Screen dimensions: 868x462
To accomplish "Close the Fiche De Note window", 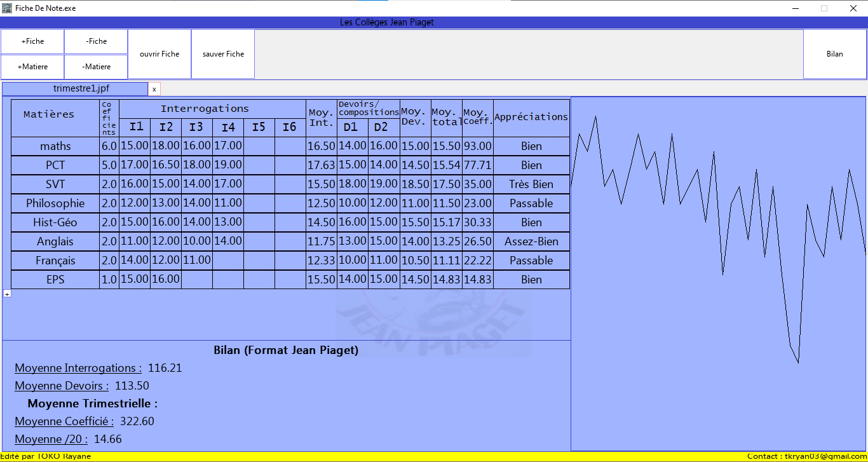I will coord(853,8).
